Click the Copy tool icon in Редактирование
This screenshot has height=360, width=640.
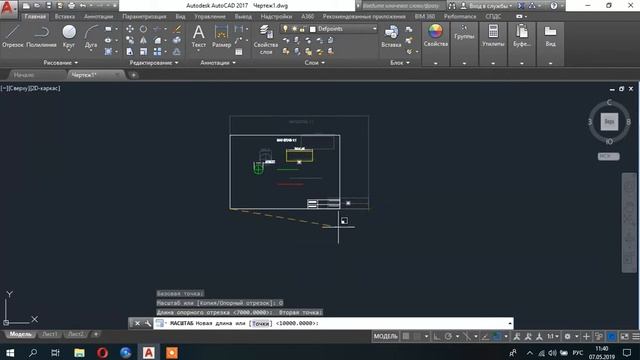coord(130,40)
